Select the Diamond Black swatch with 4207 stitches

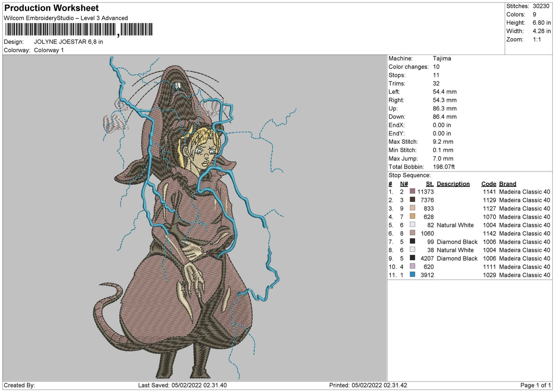point(413,258)
